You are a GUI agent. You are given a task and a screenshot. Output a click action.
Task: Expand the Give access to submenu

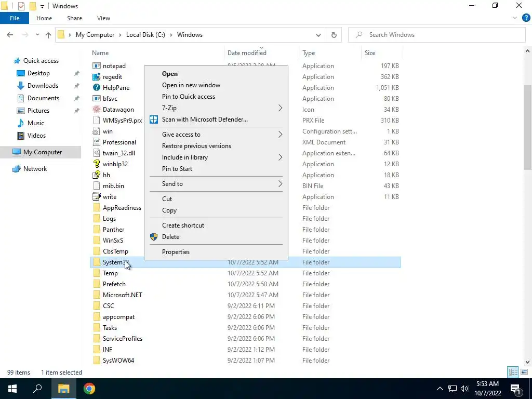(280, 135)
